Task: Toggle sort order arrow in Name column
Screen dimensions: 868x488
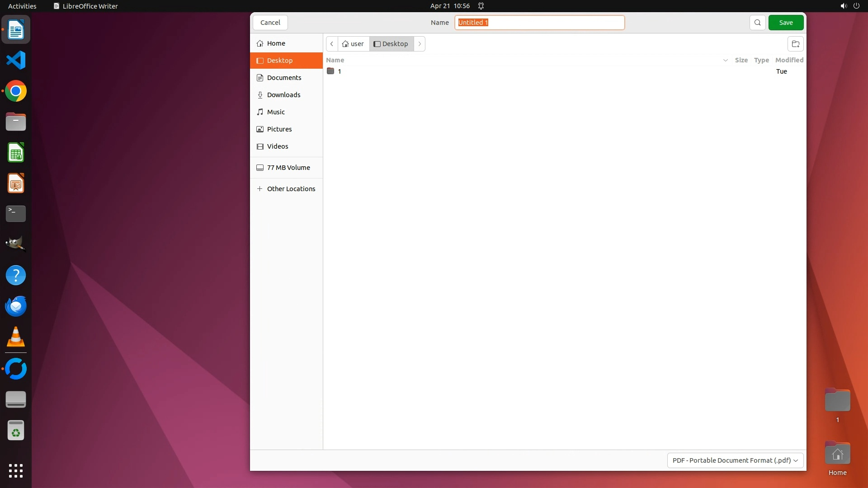Action: coord(725,60)
